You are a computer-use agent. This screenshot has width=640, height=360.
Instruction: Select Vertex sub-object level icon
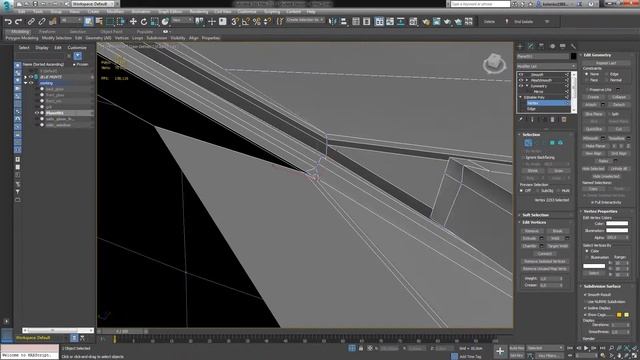[528, 142]
